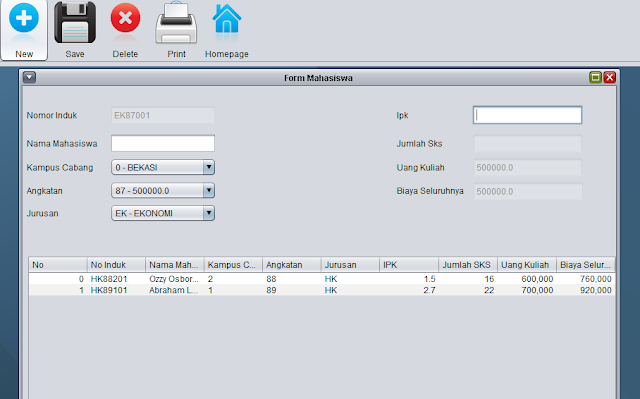Click the Nomor Induk field EK87001
Viewport: 640px width, 399px height.
click(x=163, y=115)
